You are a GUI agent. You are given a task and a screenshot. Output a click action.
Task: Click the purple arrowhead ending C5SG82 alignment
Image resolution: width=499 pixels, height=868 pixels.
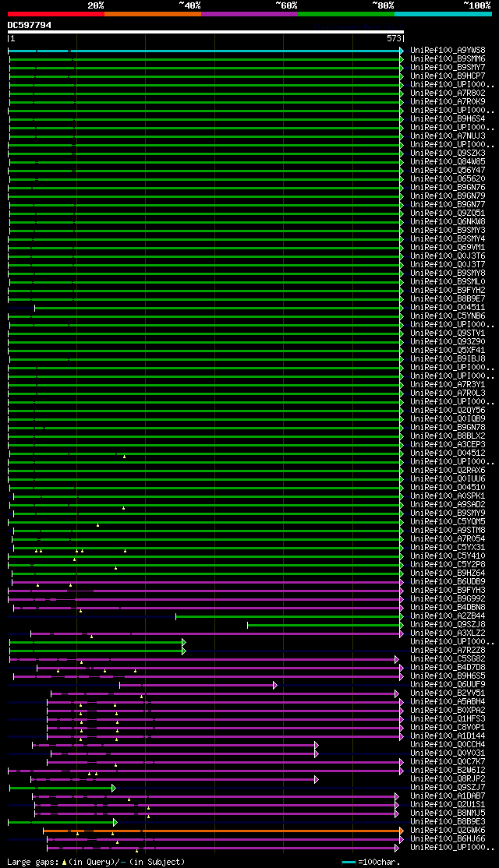(x=397, y=659)
